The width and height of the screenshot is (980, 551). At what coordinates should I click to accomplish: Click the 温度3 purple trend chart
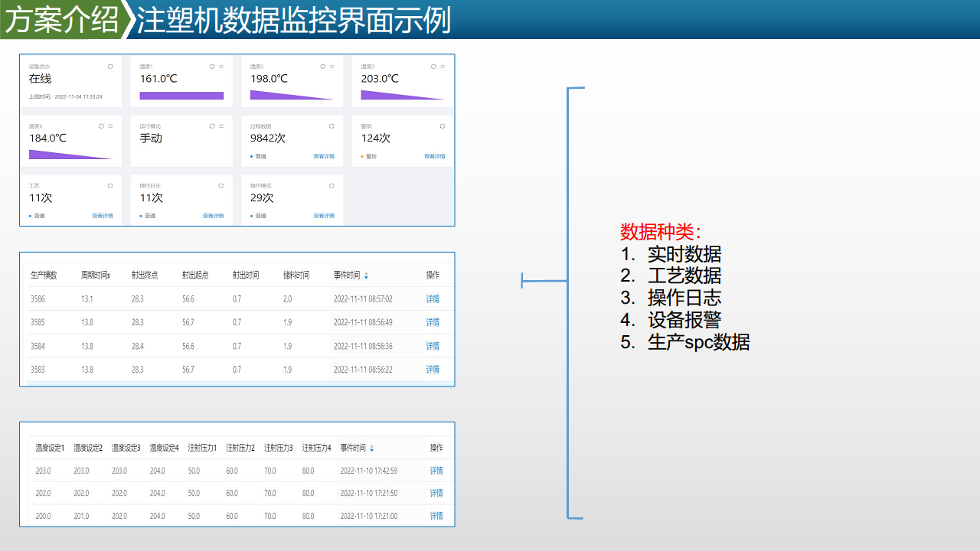tap(403, 95)
